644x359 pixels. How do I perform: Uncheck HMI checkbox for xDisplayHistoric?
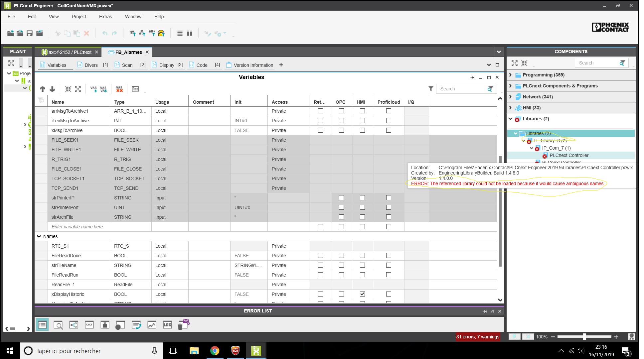tap(362, 294)
